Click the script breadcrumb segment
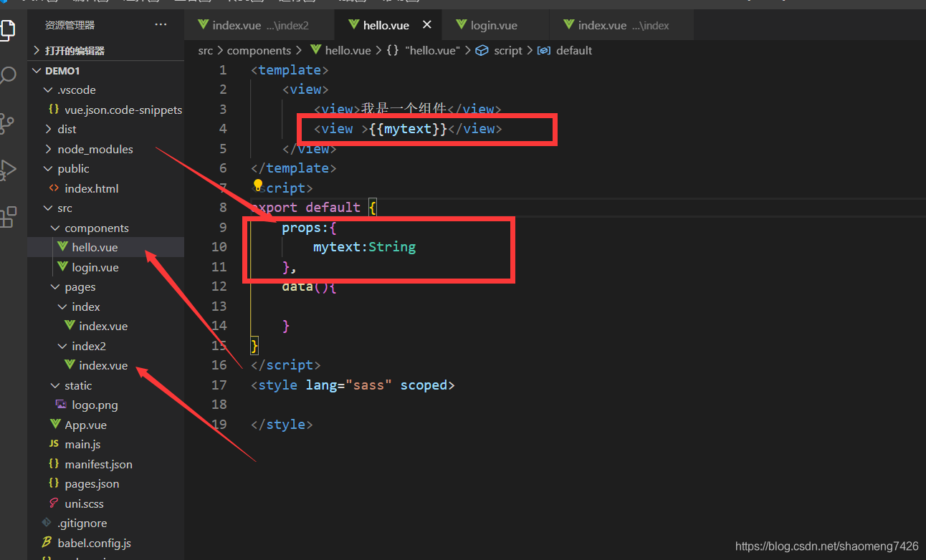This screenshot has height=560, width=926. click(500, 51)
